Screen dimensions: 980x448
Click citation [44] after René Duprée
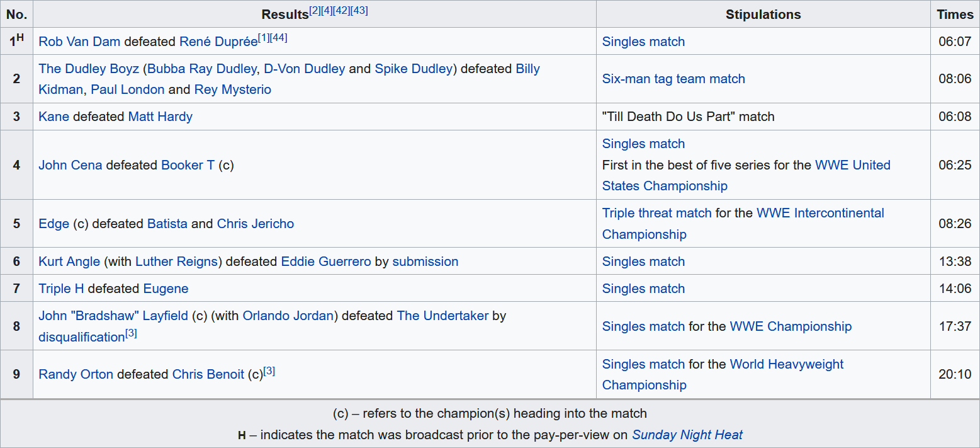(x=279, y=37)
